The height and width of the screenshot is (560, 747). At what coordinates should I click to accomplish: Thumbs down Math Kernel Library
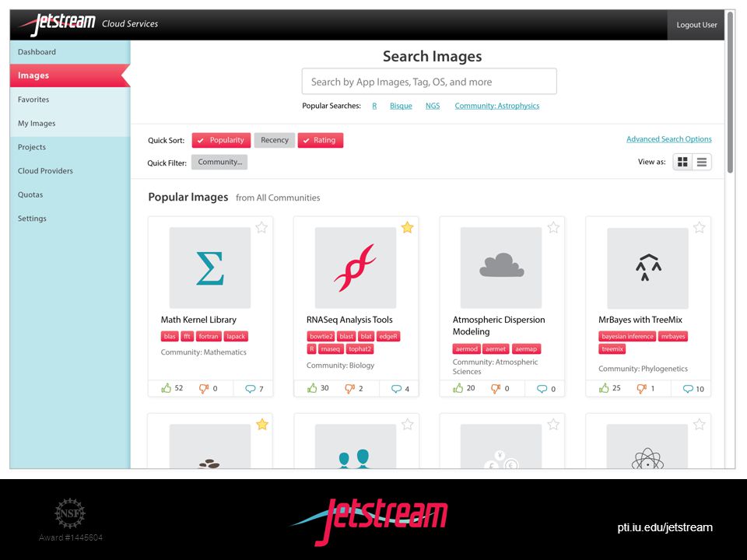pyautogui.click(x=204, y=389)
